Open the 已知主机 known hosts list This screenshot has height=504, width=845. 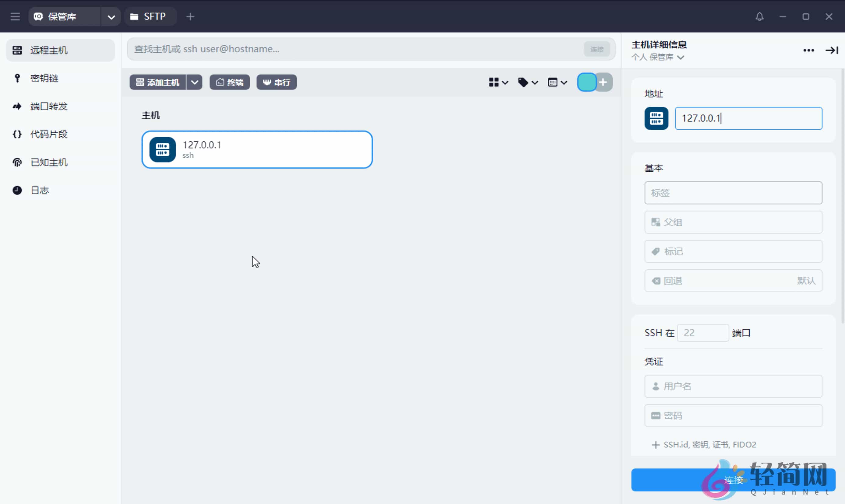point(48,162)
